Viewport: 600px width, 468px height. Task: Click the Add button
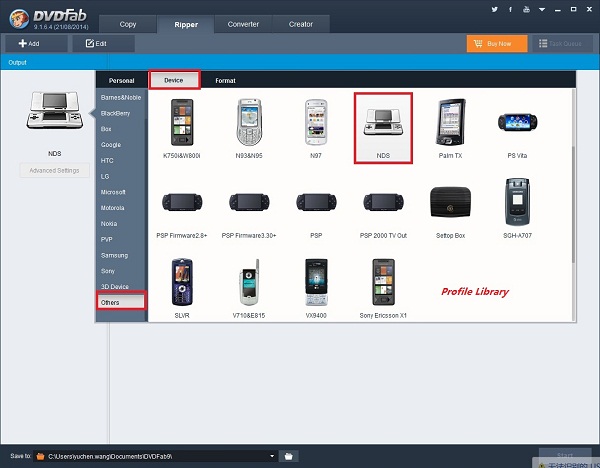36,44
